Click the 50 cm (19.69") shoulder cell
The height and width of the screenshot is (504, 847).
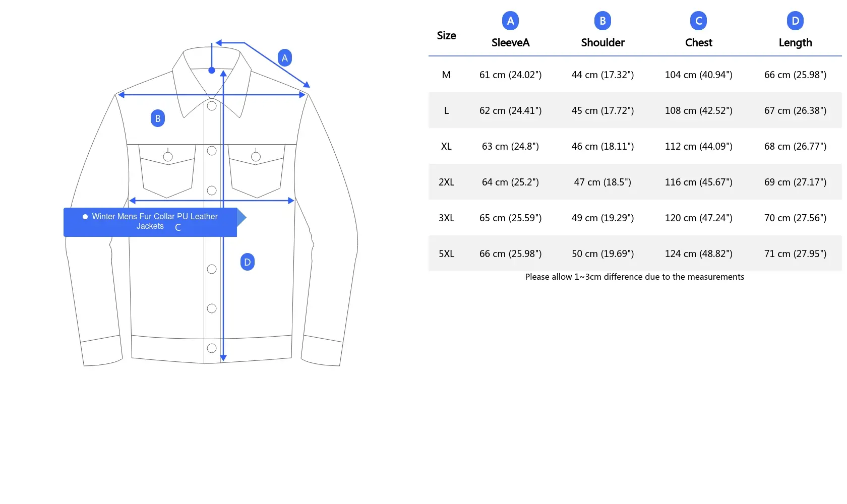click(602, 254)
